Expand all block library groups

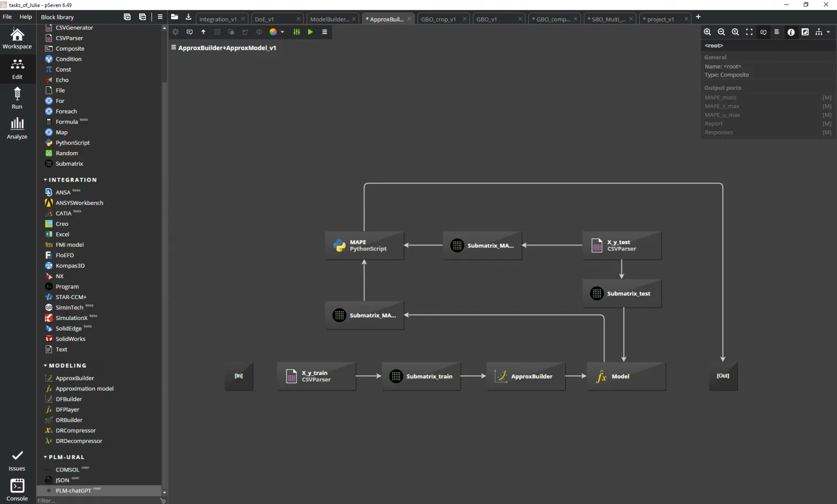click(x=127, y=17)
